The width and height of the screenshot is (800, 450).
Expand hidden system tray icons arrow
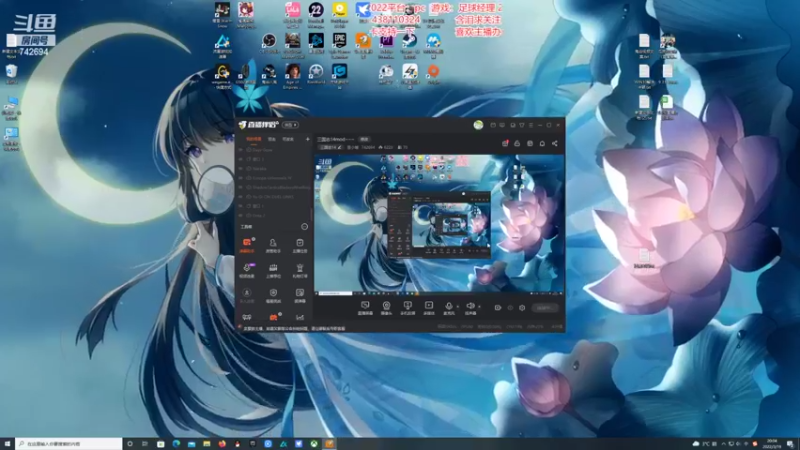(x=723, y=444)
